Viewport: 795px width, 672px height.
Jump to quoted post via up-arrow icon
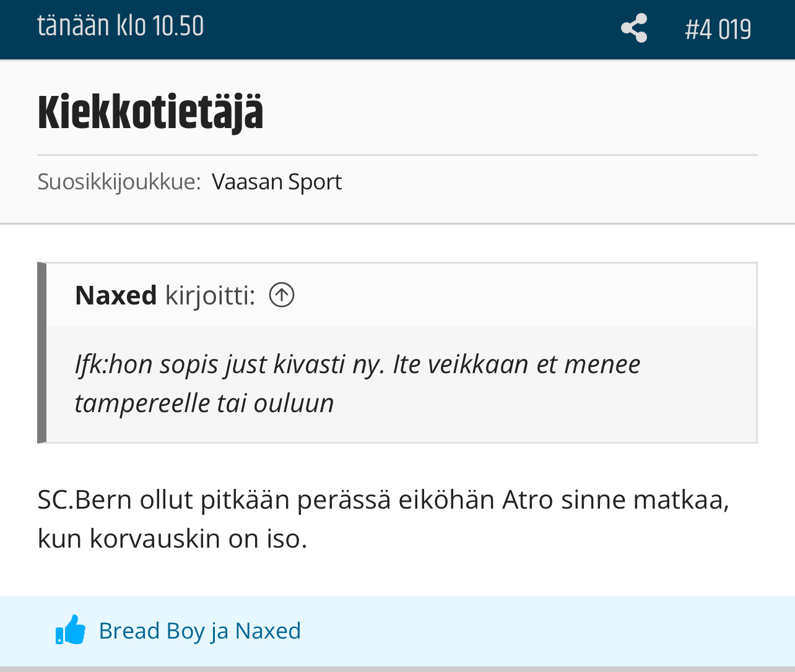click(282, 295)
